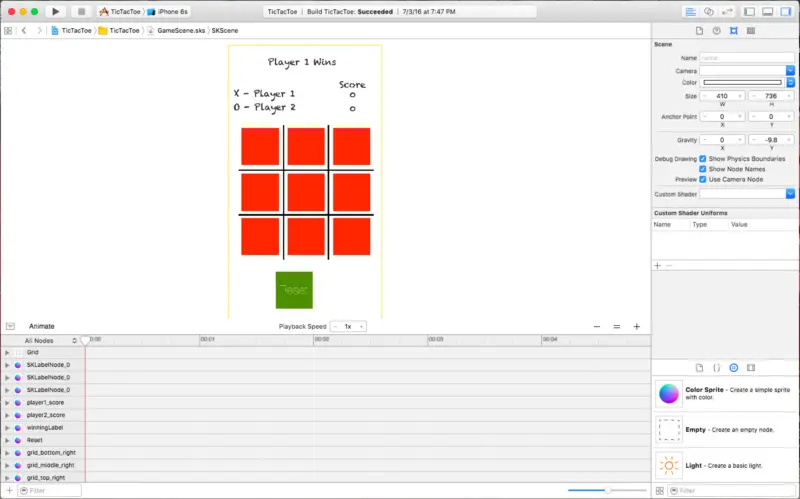Screen dimensions: 800x499
Task: Zoom in the timeline with plus
Action: (637, 327)
